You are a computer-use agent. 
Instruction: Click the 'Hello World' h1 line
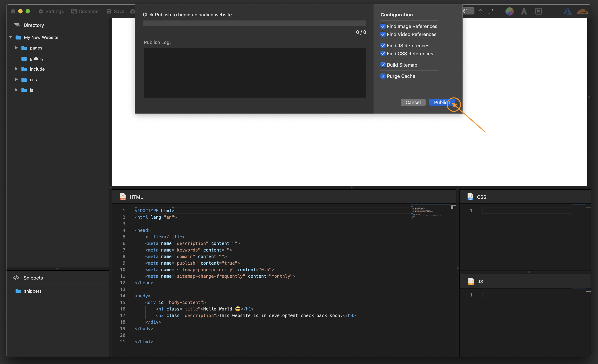(205, 309)
